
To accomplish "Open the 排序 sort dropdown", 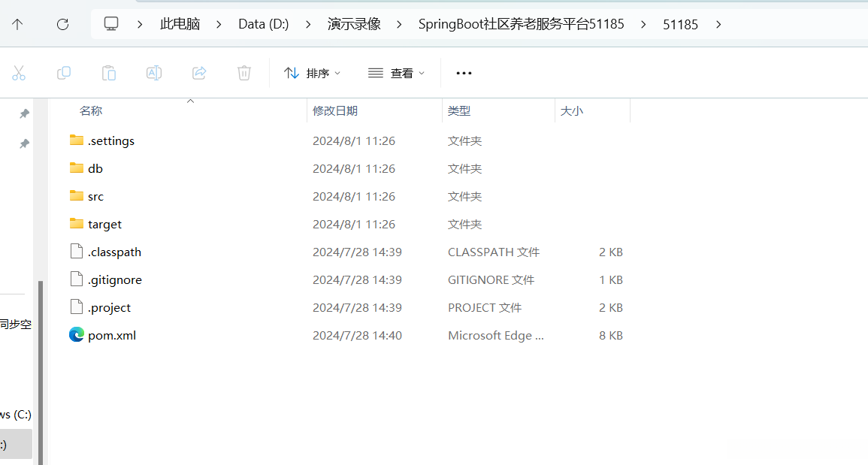I will click(312, 73).
